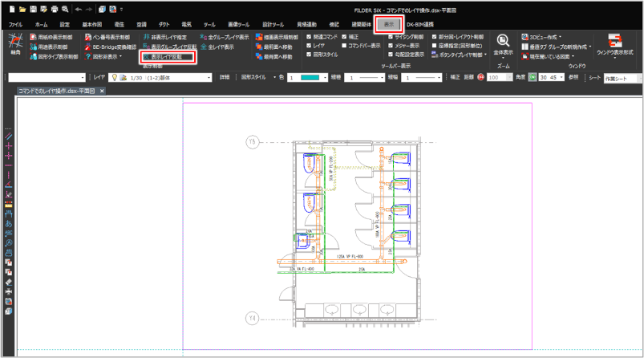Toggle the 座標指定(図形単位) checkbox
644x358 pixels.
coord(435,47)
